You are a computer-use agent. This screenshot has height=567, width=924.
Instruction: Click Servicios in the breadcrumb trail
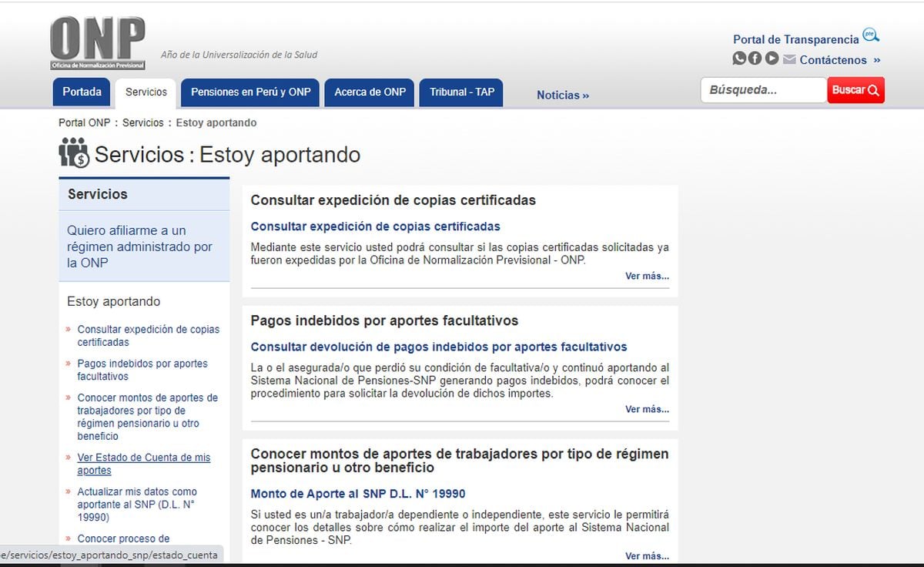(142, 122)
